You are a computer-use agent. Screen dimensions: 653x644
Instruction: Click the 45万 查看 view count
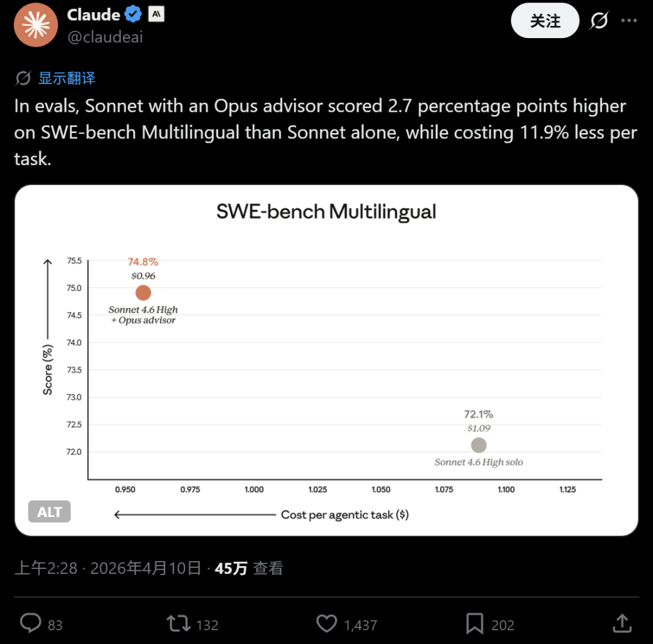click(249, 568)
